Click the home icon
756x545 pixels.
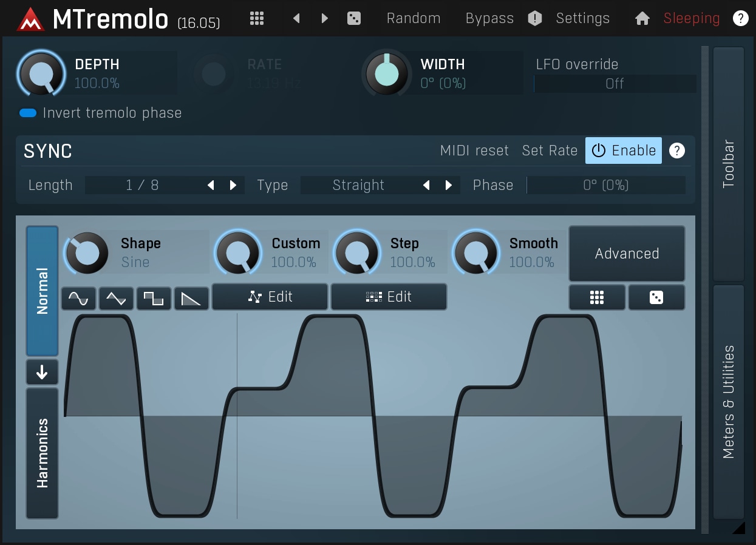tap(642, 19)
